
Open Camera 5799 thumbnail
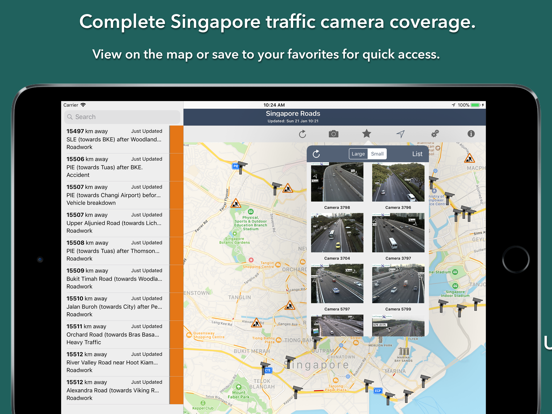point(398,283)
